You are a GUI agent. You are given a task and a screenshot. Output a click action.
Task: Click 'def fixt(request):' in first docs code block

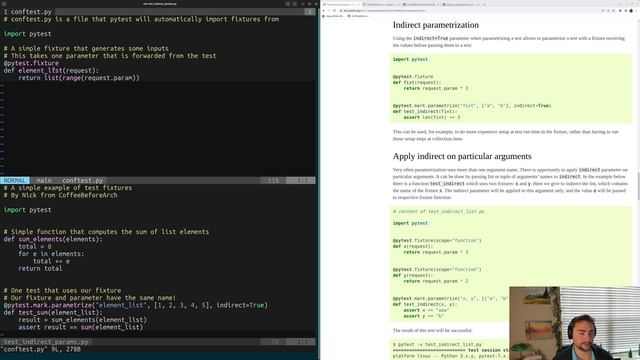point(417,82)
